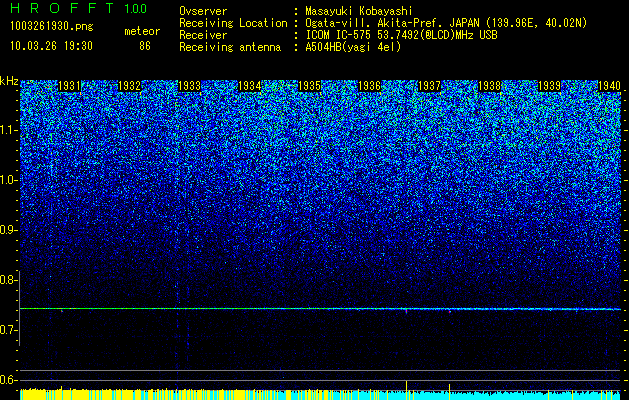The height and width of the screenshot is (400, 629).
Task: Click the HROFFT 1.0.0 title text
Action: (x=79, y=8)
